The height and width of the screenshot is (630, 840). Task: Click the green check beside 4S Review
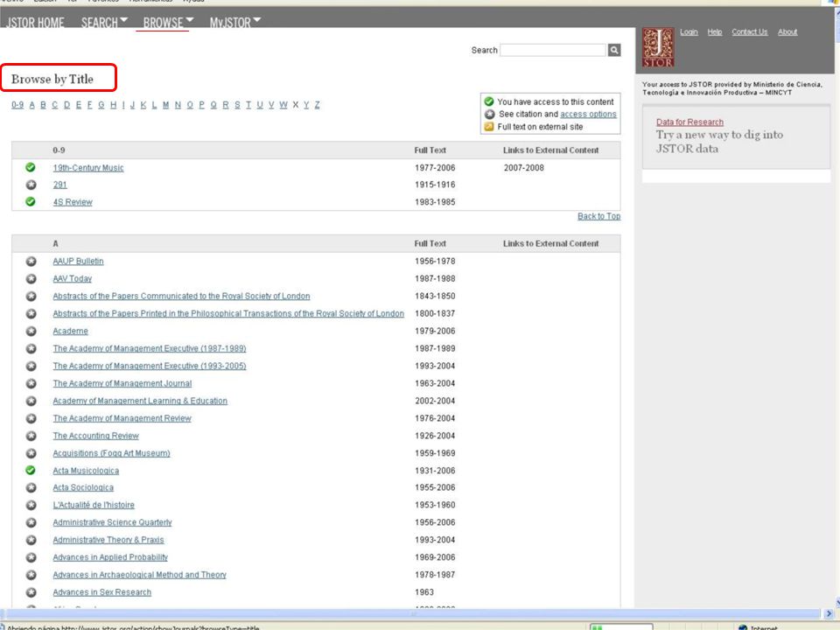pos(31,202)
